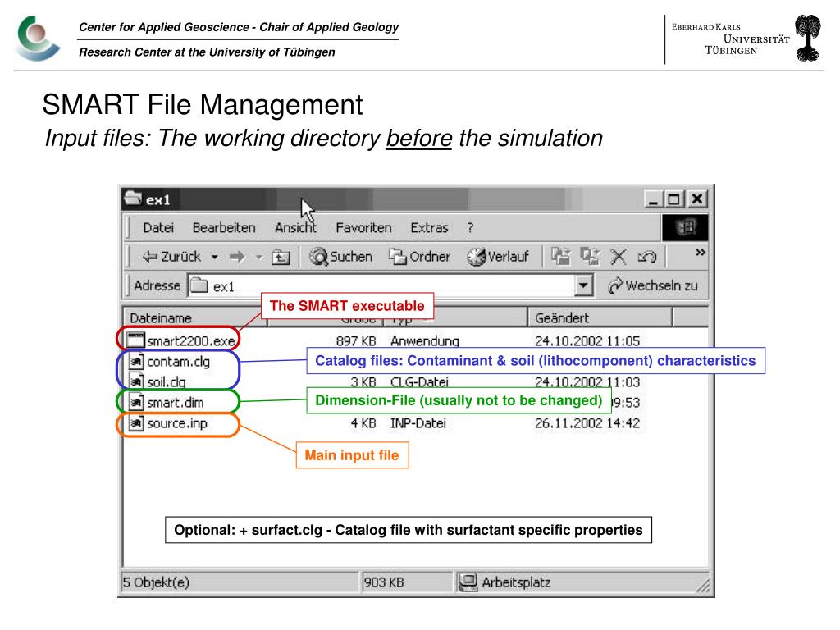Viewport: 840px width, 630px height.
Task: Open the Bearbeiten menu
Action: coord(224,228)
